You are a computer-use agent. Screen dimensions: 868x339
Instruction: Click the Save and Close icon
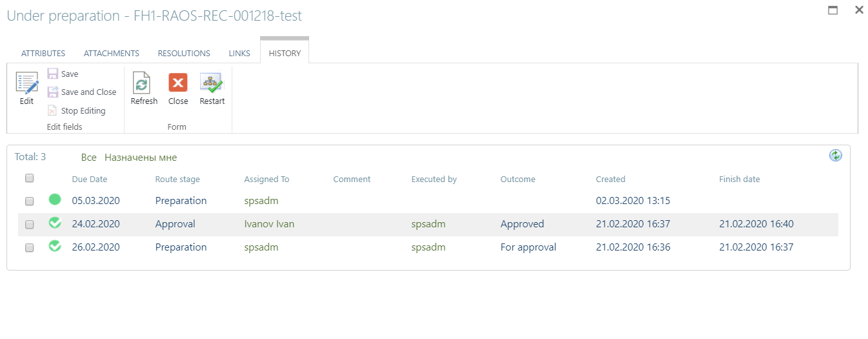pos(53,92)
